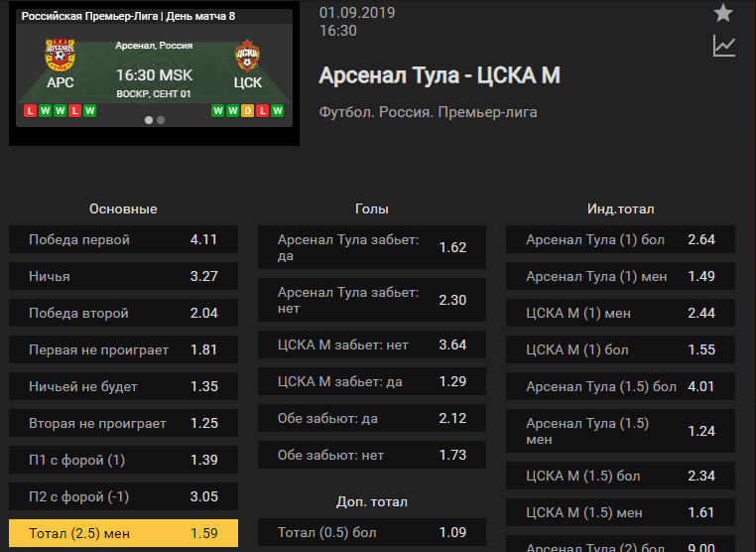This screenshot has height=552, width=756.
Task: Click Arsenal Tula team crest
Action: [x=60, y=55]
